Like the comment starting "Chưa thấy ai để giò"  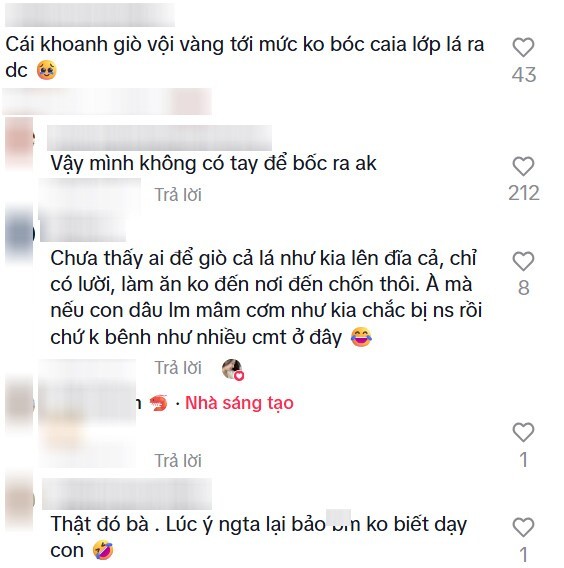(x=523, y=261)
